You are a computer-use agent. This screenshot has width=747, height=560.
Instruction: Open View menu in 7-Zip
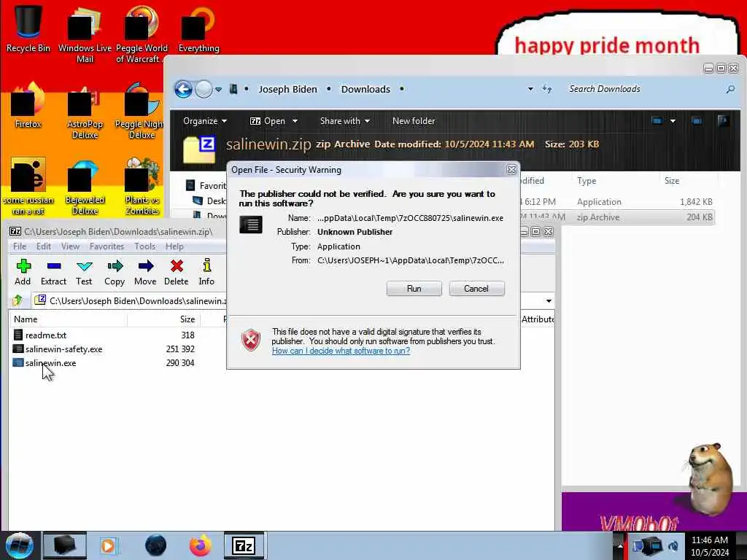pos(70,246)
